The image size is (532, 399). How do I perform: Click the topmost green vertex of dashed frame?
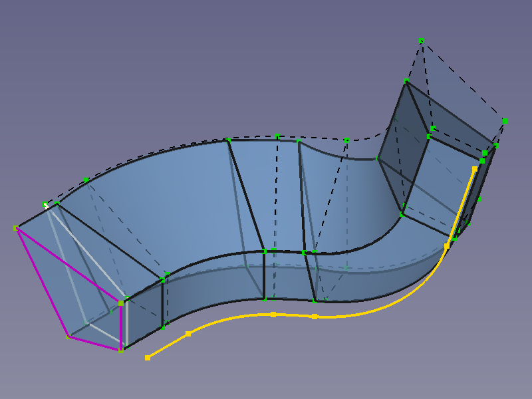(x=421, y=41)
